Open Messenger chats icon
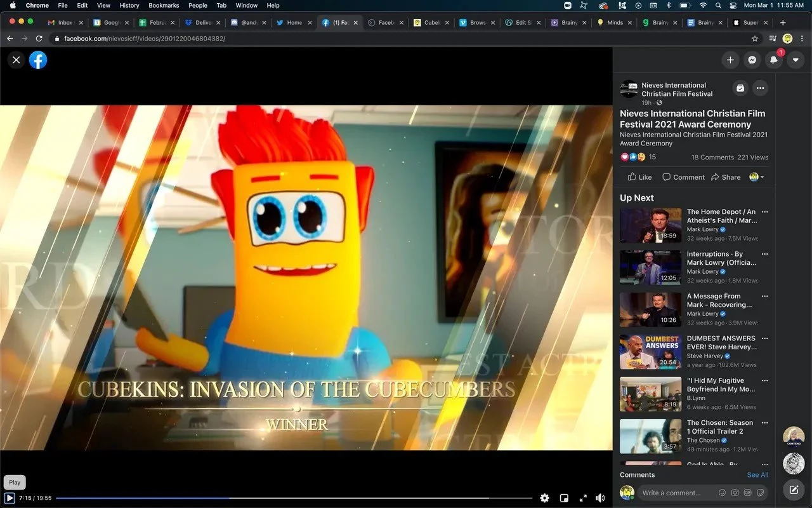Image resolution: width=812 pixels, height=508 pixels. (x=752, y=60)
